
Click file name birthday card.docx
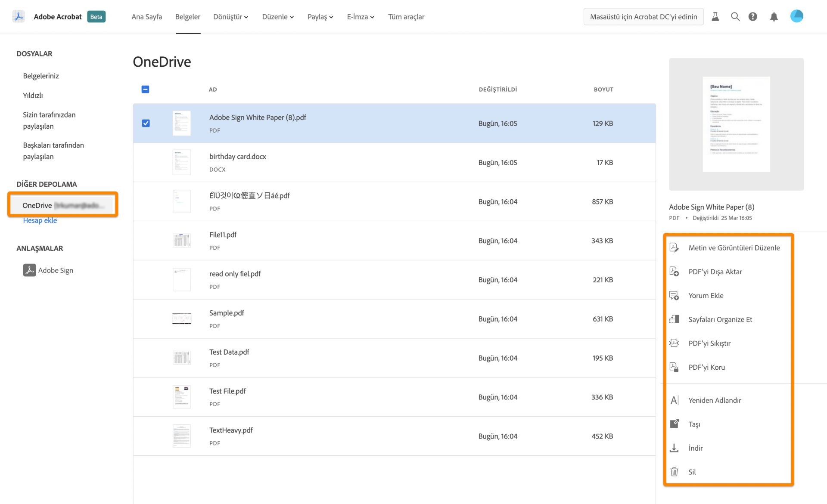pyautogui.click(x=238, y=156)
